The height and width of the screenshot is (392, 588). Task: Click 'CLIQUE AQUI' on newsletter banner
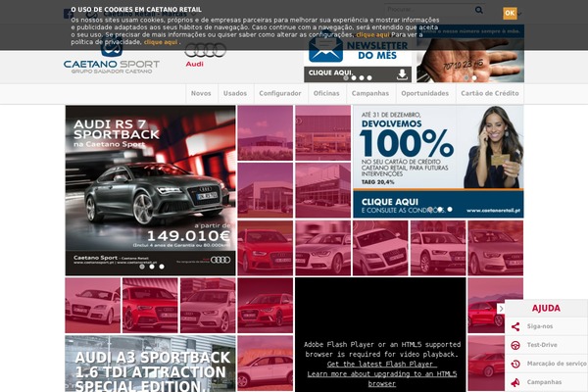pyautogui.click(x=330, y=73)
